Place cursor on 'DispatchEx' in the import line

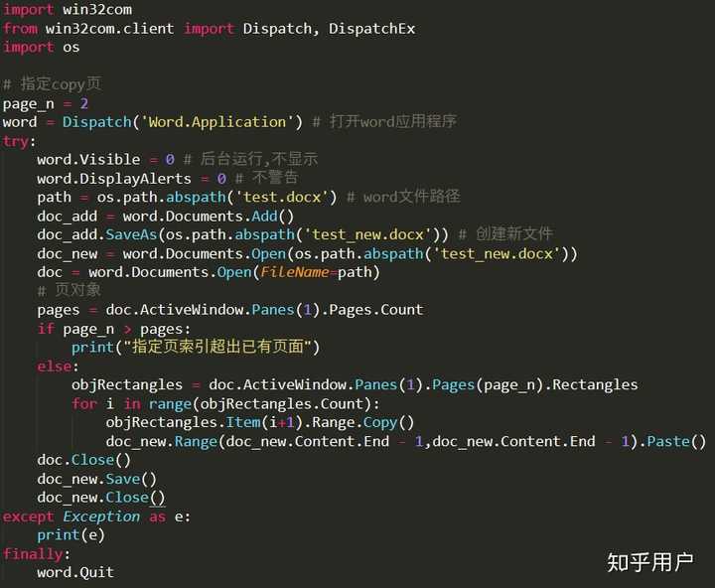[x=371, y=28]
